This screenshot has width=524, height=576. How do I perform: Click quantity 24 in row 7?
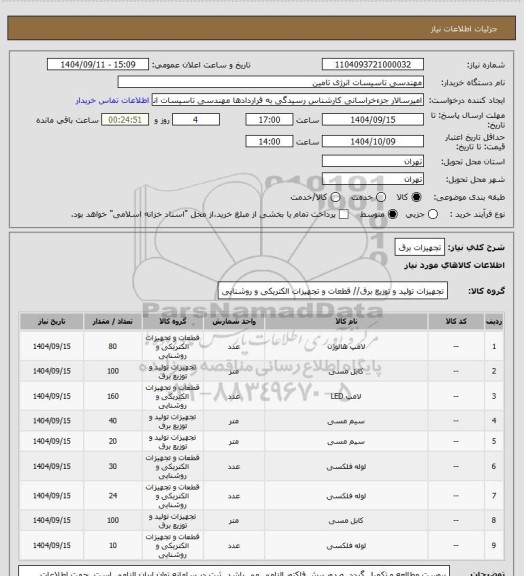[112, 496]
